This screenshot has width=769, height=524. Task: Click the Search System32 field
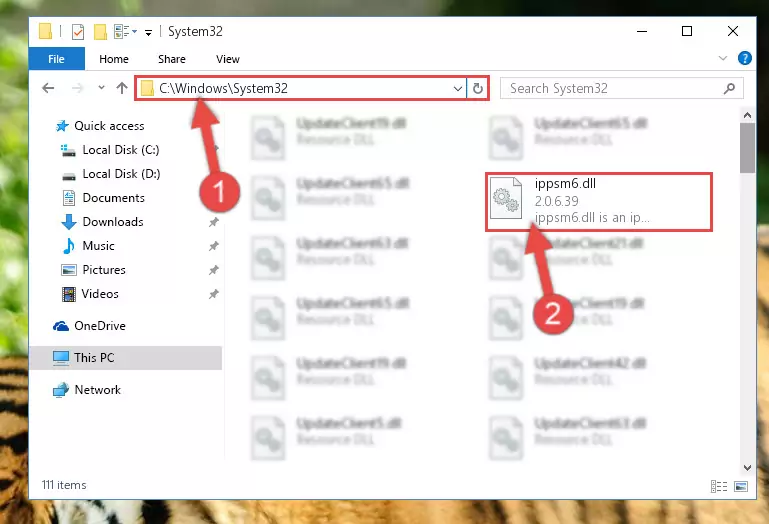[621, 88]
